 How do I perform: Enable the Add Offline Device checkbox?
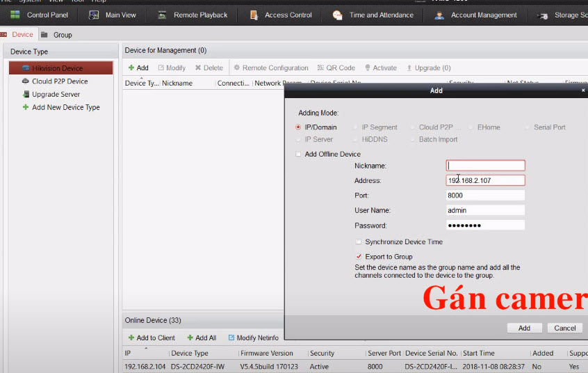[x=298, y=154]
